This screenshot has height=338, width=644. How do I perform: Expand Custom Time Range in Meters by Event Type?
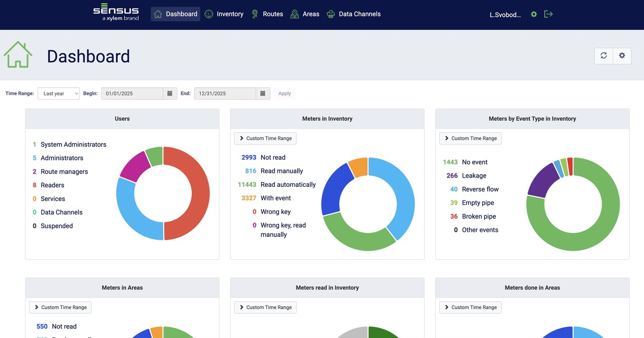pos(470,138)
